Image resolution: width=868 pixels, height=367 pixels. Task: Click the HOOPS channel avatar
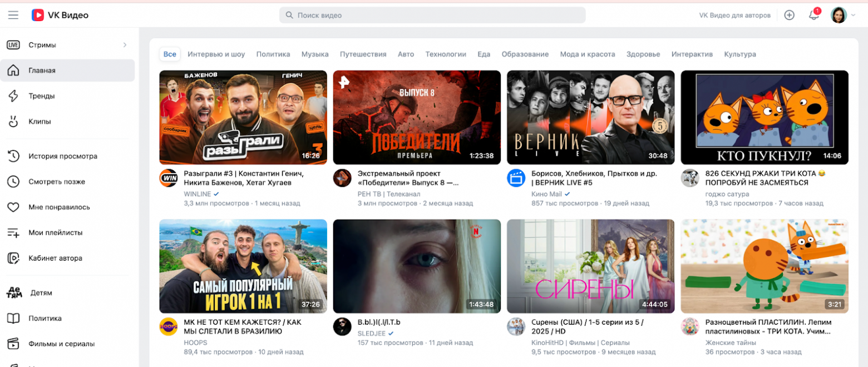[168, 326]
